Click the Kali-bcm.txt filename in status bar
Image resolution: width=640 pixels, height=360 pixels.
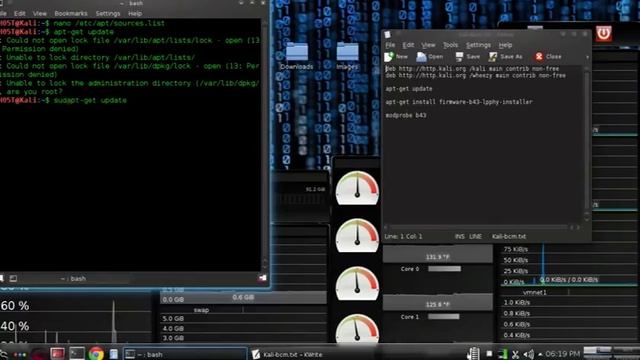point(509,236)
